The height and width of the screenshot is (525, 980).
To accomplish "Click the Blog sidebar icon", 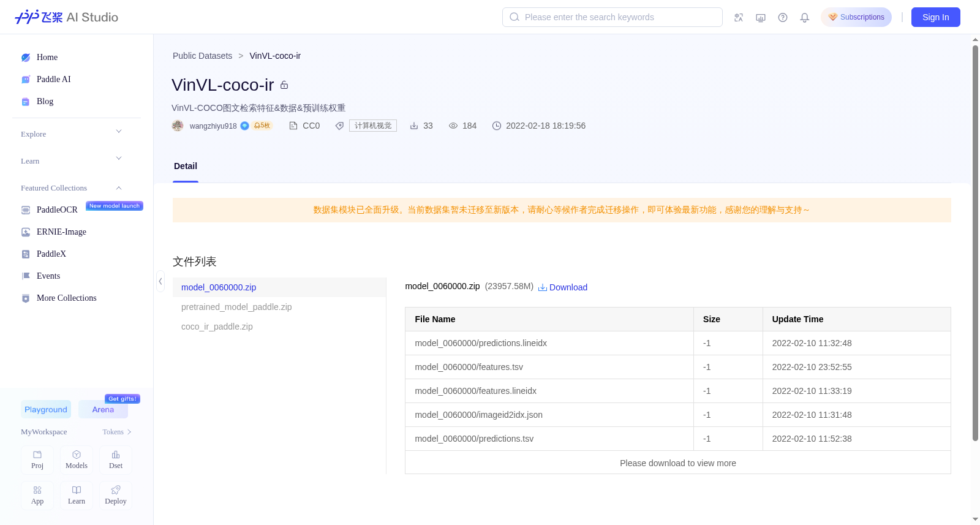I will [26, 102].
